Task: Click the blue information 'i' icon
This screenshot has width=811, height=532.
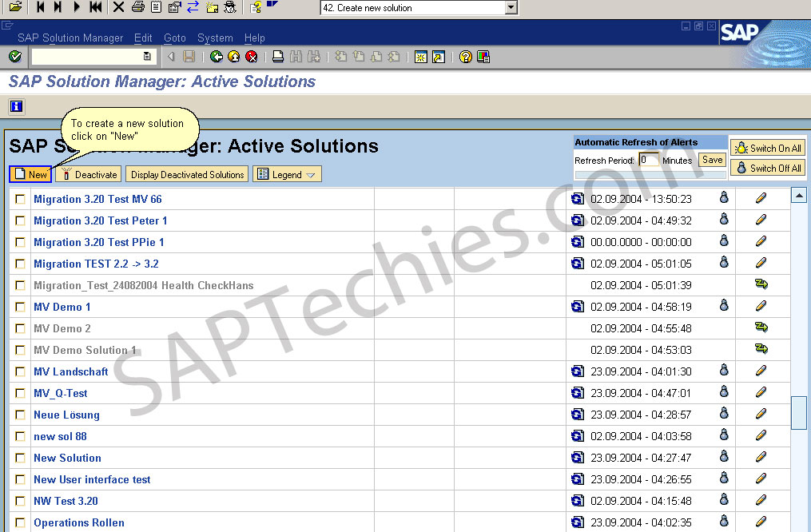Action: pyautogui.click(x=17, y=106)
